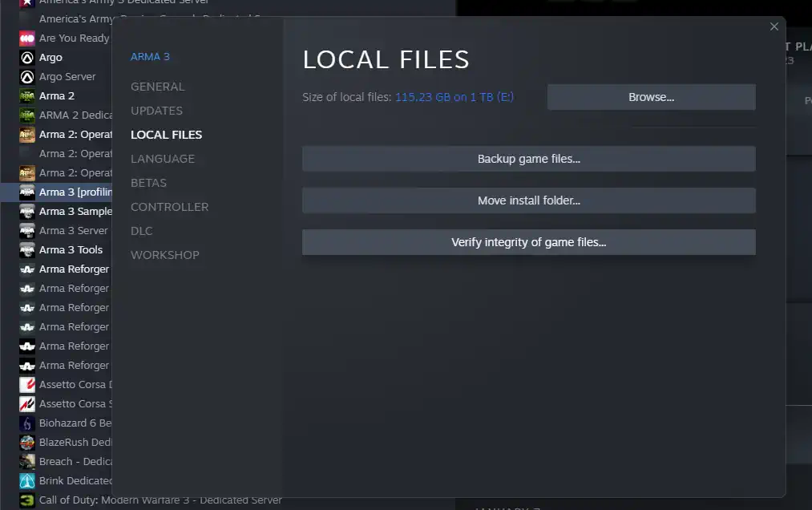Click the ARMA 2 Dedicated server icon
This screenshot has height=510, width=812.
(27, 115)
